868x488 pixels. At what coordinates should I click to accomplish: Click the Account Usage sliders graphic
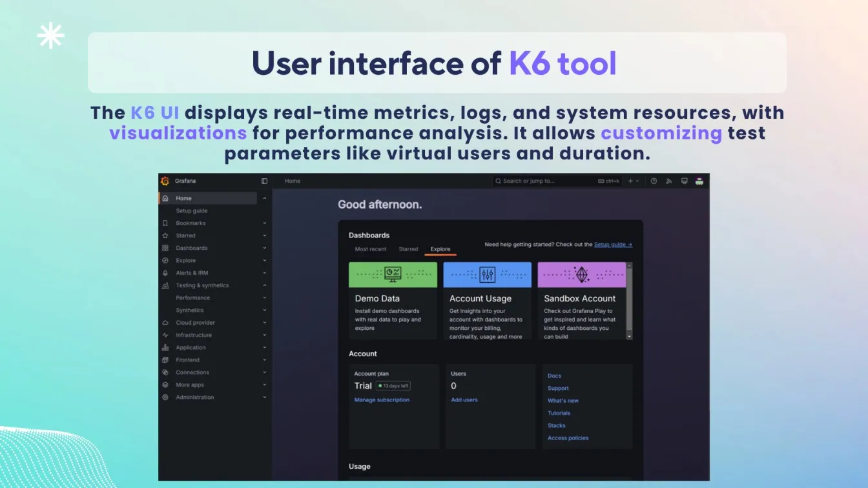click(x=488, y=274)
